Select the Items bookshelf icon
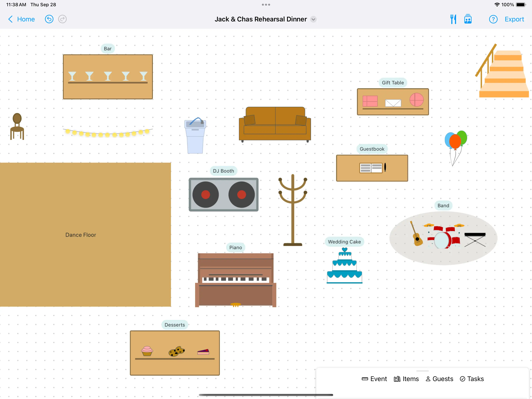The height and width of the screenshot is (399, 532). [x=397, y=379]
